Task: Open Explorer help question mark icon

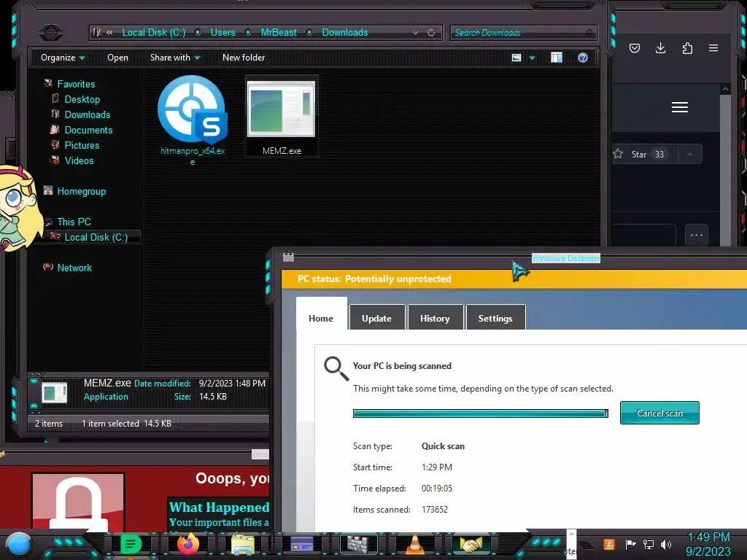Action: coord(583,58)
